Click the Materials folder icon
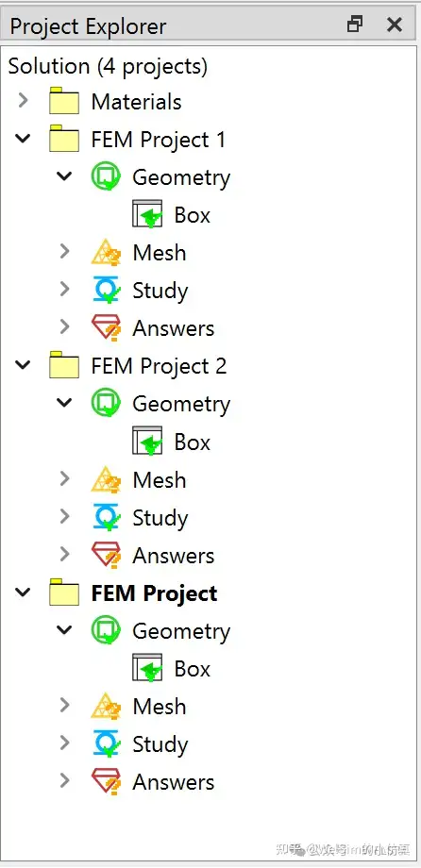 click(63, 101)
